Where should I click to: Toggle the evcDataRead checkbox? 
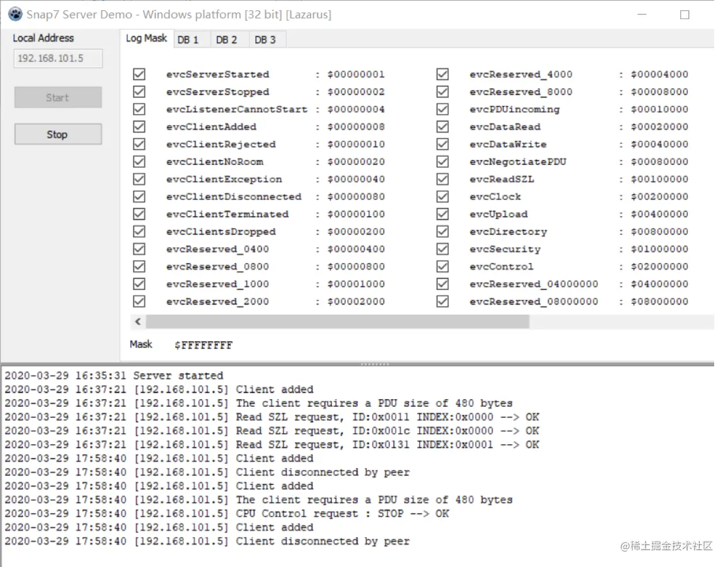442,127
